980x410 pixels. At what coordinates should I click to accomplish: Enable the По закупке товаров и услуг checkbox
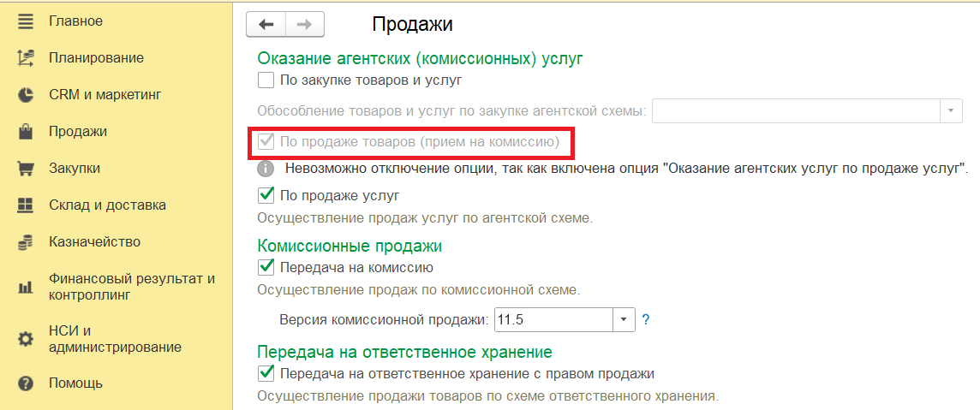[x=266, y=80]
